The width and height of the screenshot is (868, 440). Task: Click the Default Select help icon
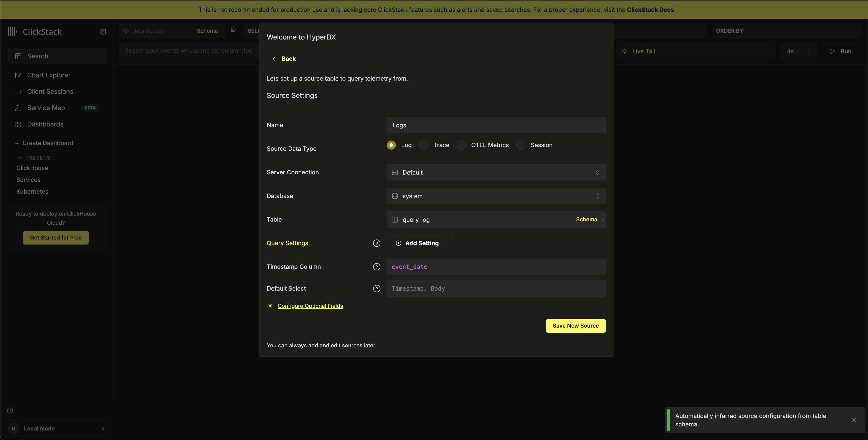(376, 289)
